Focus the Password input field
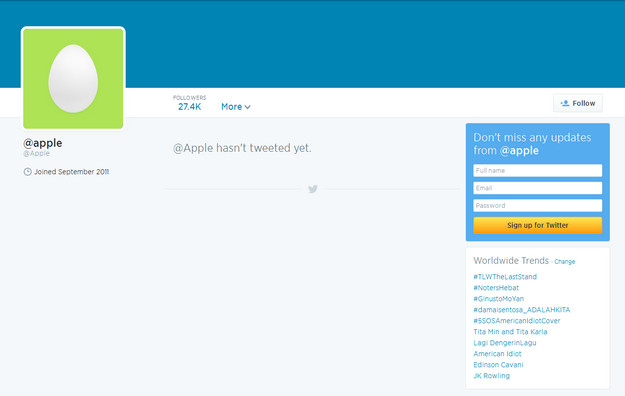Image resolution: width=625 pixels, height=396 pixels. point(537,206)
